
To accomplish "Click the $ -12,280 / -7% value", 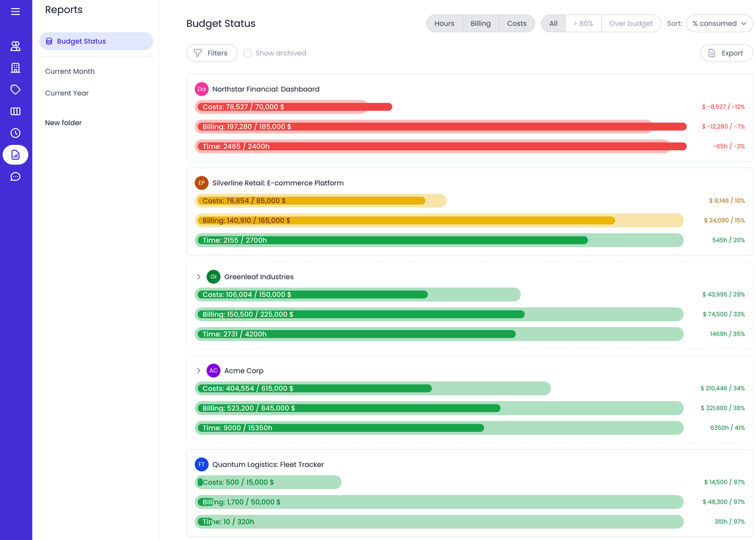I will click(723, 127).
